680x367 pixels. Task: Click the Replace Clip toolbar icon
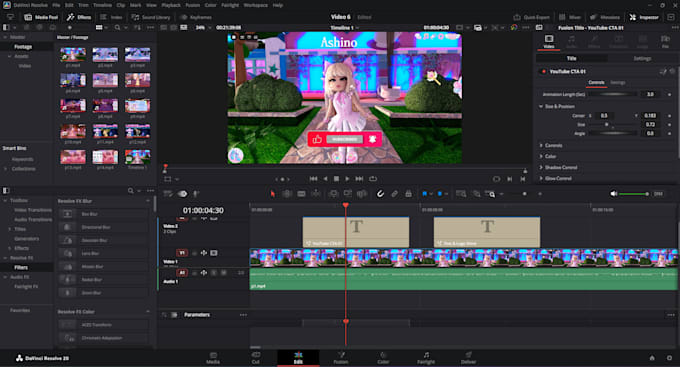pyautogui.click(x=361, y=194)
